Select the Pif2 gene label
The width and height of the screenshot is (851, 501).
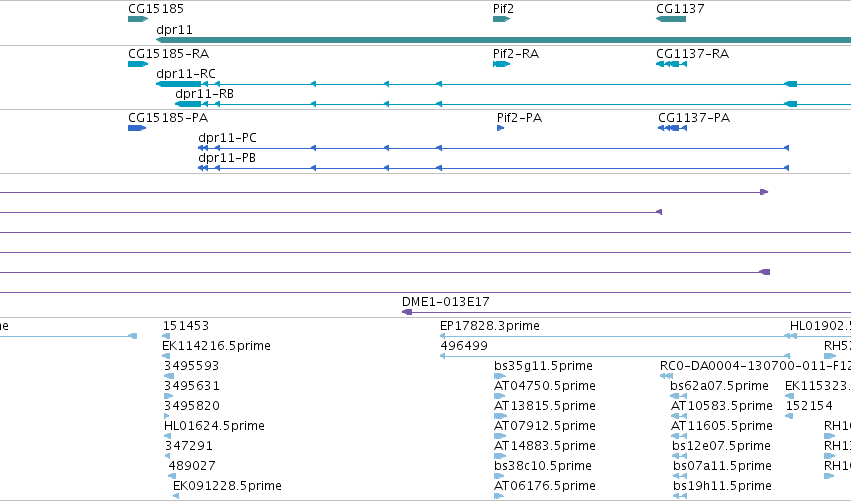(503, 9)
